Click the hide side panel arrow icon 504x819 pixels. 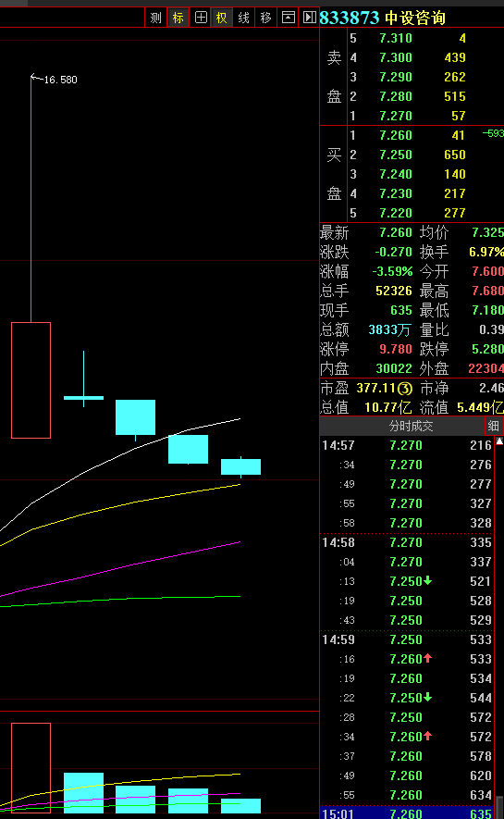pos(310,18)
